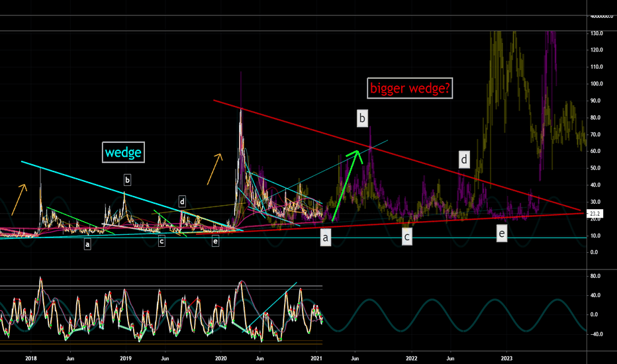Click 110.0 on the price axis

596,67
